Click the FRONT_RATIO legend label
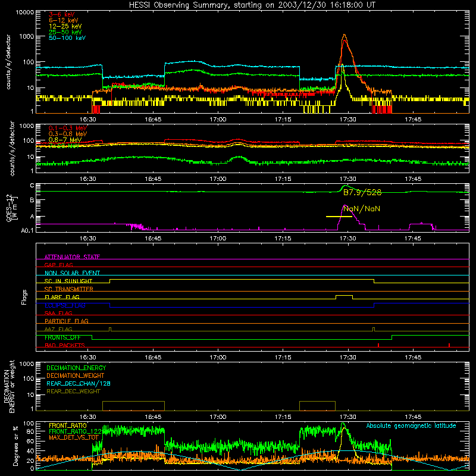Image resolution: width=476 pixels, height=476 pixels. (68, 425)
